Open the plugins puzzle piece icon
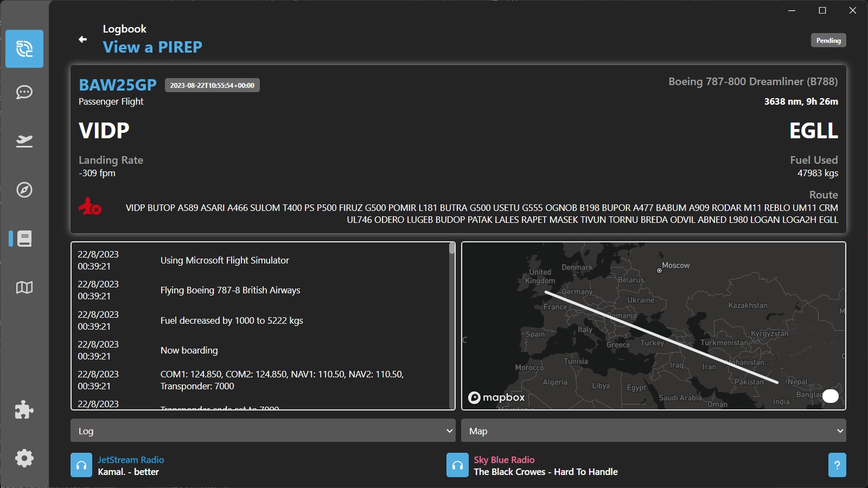The height and width of the screenshot is (488, 868). (24, 410)
